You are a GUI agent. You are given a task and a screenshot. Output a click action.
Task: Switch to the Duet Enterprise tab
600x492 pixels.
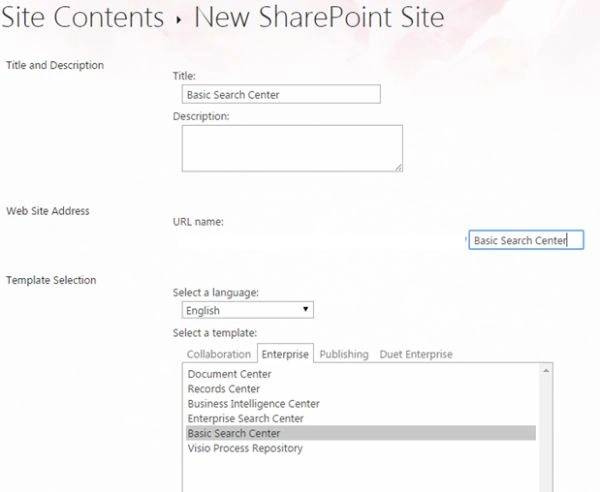pos(416,354)
